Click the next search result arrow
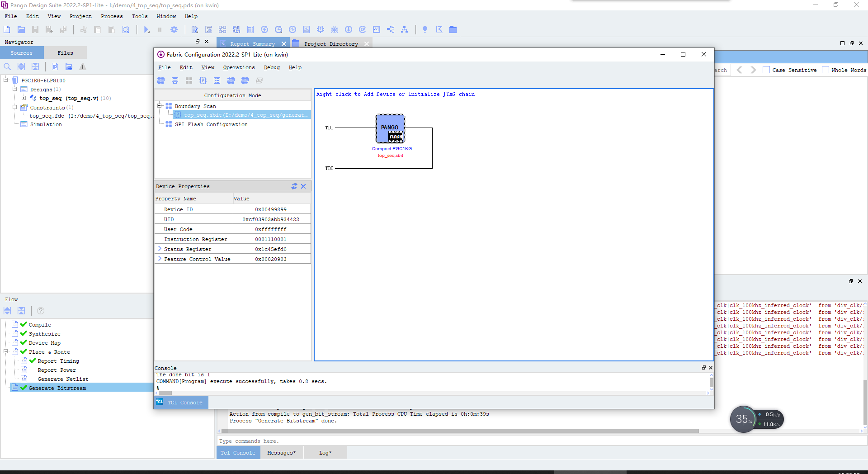868x474 pixels. pos(753,70)
